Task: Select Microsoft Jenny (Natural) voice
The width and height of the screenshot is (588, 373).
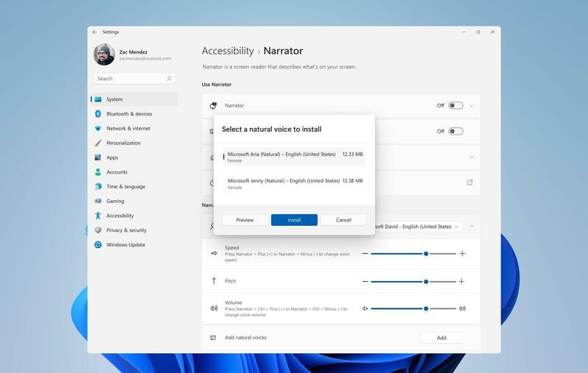Action: [x=294, y=183]
